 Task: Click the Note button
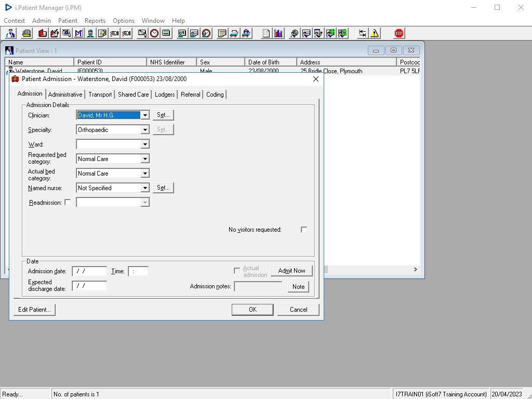click(299, 287)
